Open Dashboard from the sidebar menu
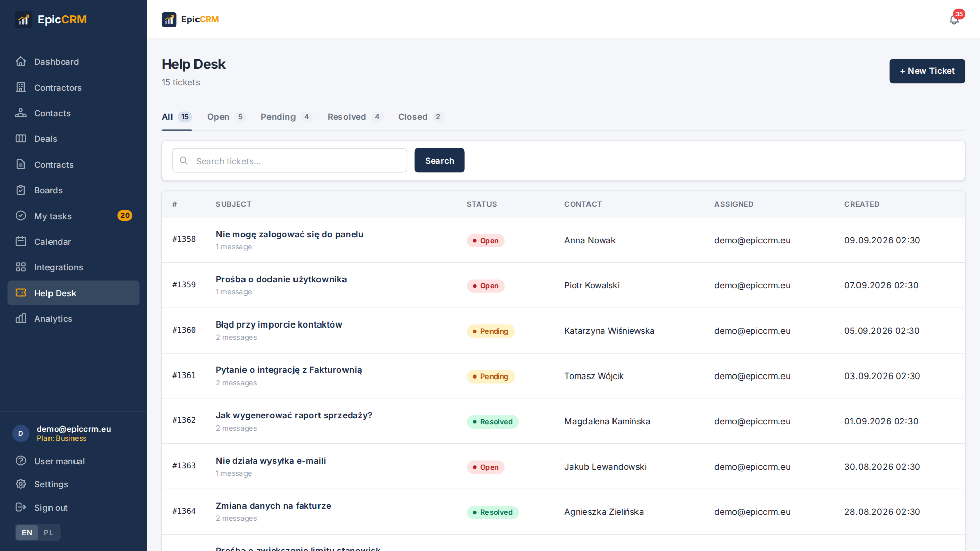 click(x=73, y=62)
